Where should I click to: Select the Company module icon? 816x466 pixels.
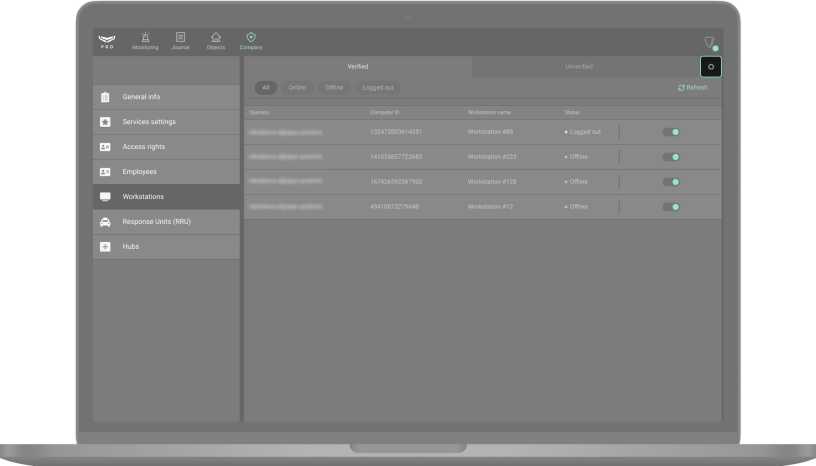coord(251,40)
